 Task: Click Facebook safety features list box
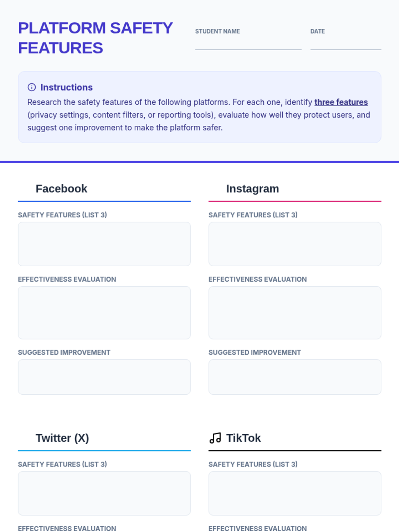(104, 244)
